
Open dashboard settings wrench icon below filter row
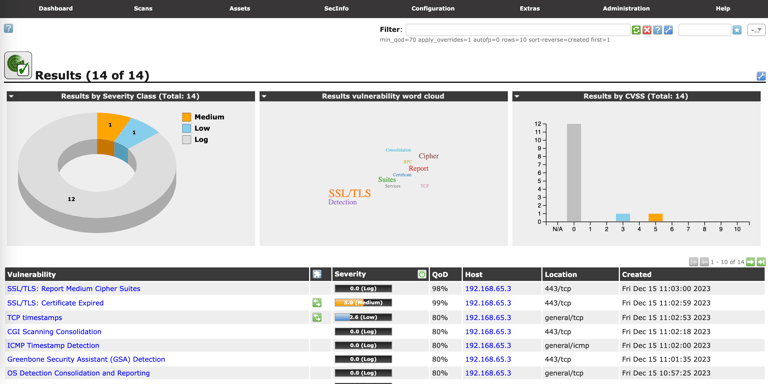[x=761, y=76]
